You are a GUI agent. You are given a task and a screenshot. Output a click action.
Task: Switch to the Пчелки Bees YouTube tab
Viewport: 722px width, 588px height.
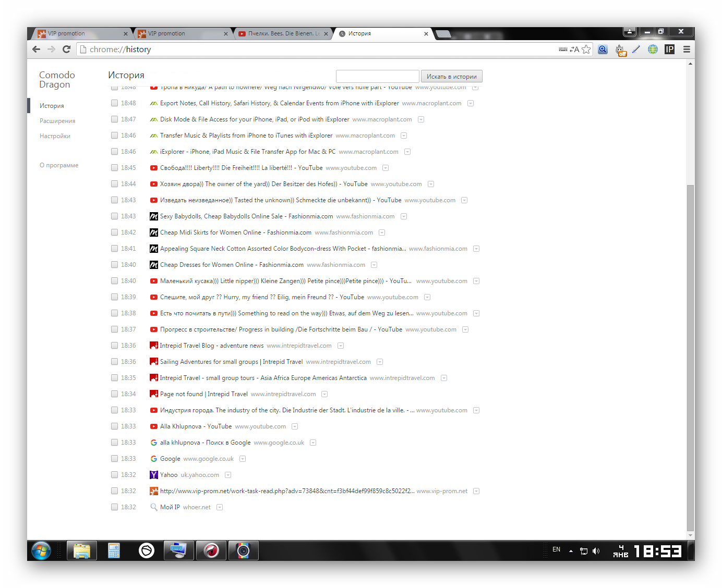pos(282,34)
